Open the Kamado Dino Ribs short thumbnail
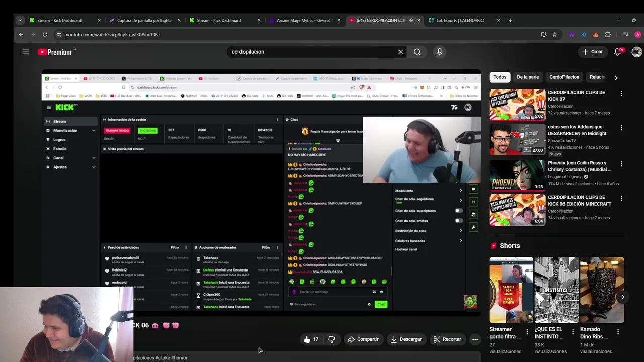Image resolution: width=644 pixels, height=362 pixels. [x=602, y=290]
